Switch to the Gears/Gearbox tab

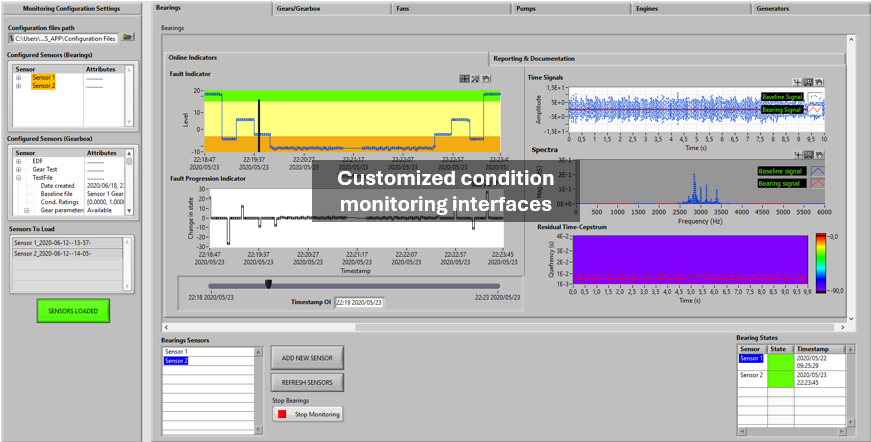click(332, 8)
